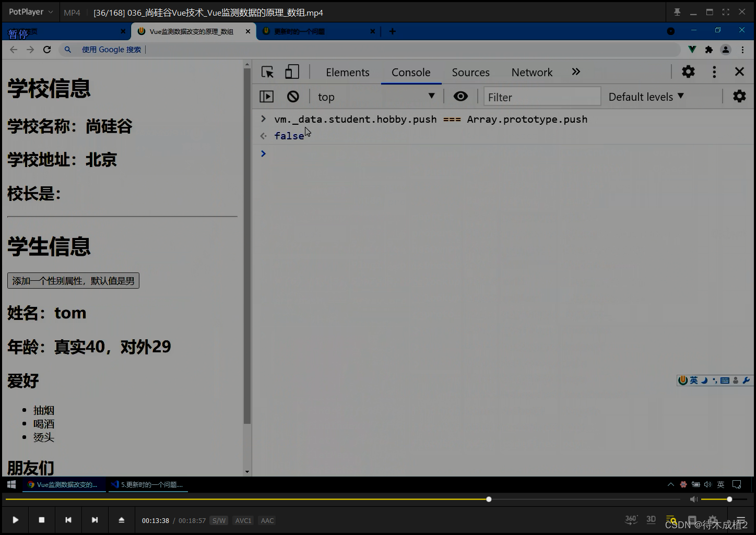Show the console sidebar icon
Image resolution: width=756 pixels, height=535 pixels.
(267, 97)
